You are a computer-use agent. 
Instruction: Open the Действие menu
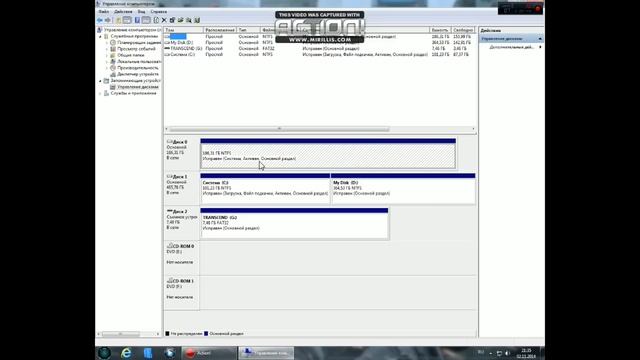click(x=123, y=12)
